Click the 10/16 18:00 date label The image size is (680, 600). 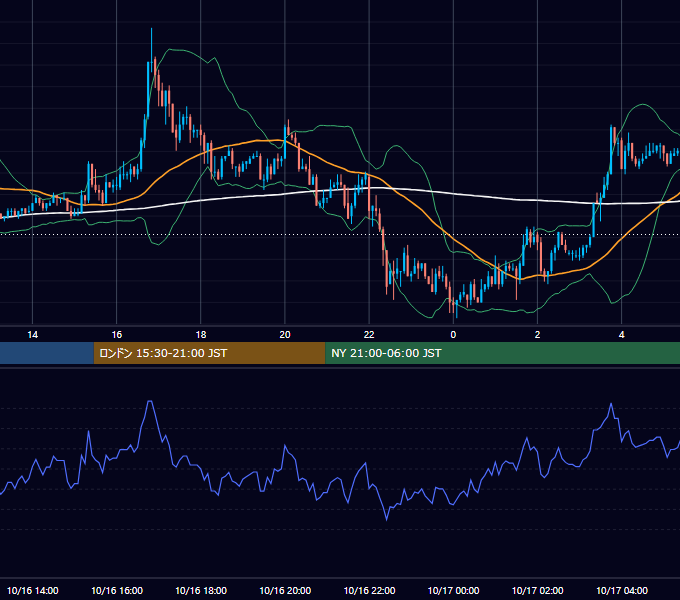pos(201,590)
